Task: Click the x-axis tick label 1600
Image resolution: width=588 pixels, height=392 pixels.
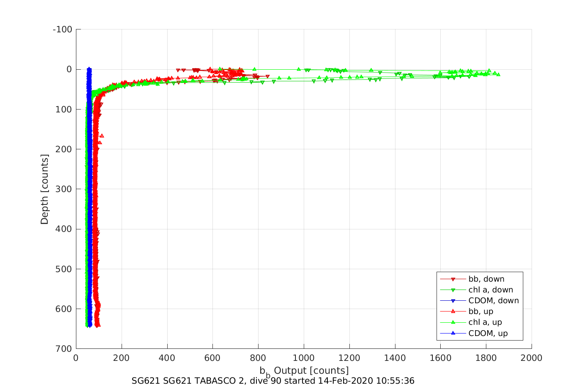Action: (x=440, y=358)
